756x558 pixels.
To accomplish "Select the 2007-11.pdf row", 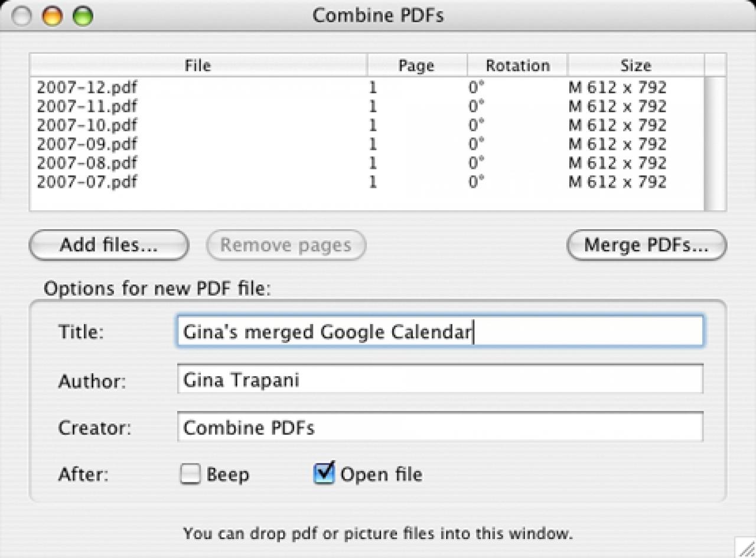I will (x=367, y=106).
